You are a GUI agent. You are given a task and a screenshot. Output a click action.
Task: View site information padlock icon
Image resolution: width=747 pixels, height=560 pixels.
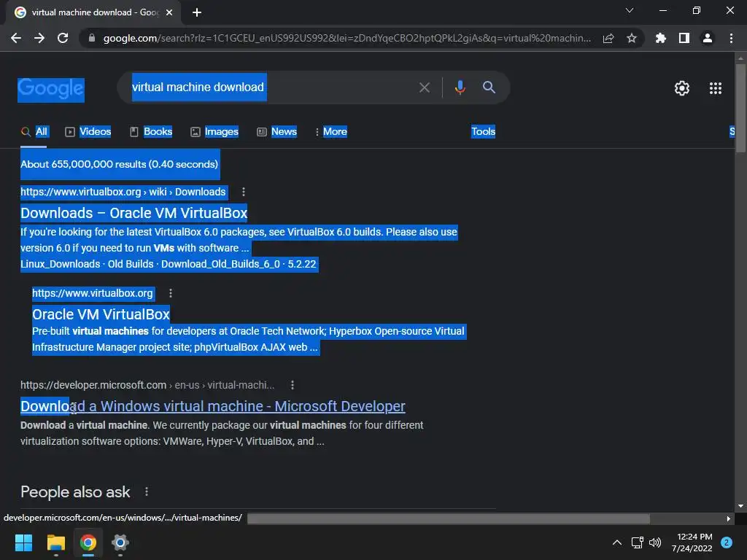tap(92, 38)
